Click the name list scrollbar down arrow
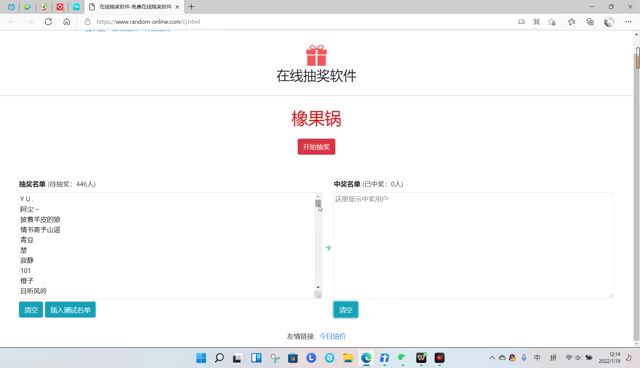Image resolution: width=640 pixels, height=368 pixels. click(x=318, y=287)
